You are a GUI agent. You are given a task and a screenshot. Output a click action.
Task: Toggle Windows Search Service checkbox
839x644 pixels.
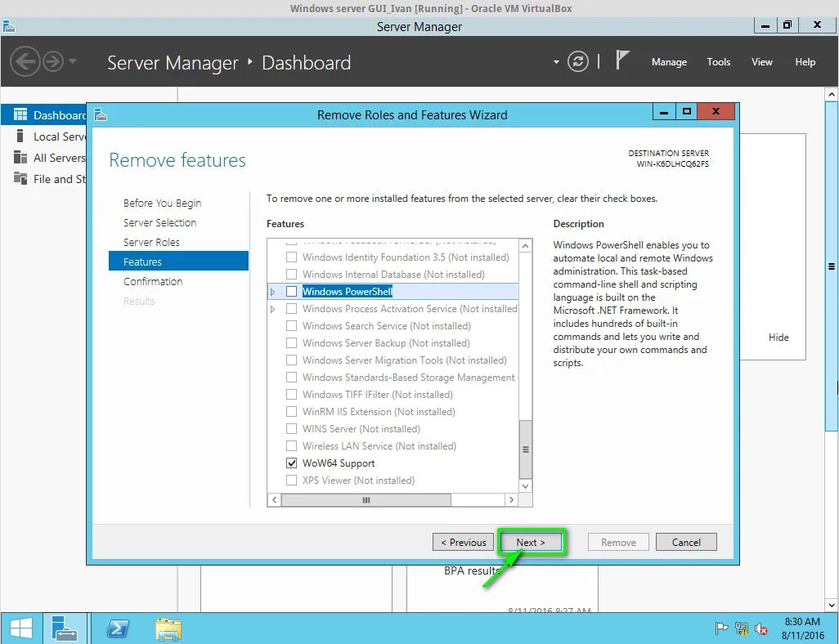(292, 326)
